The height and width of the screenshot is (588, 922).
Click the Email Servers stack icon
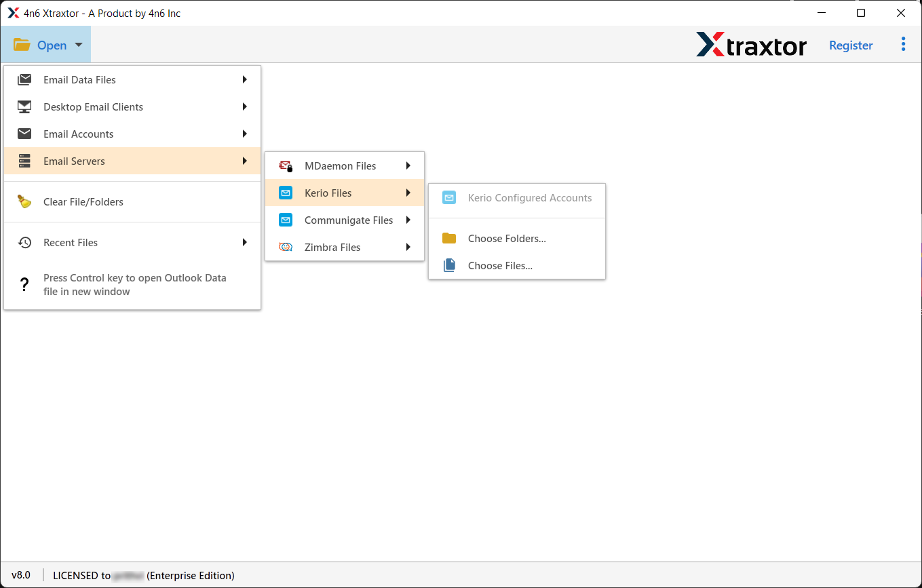pos(24,161)
